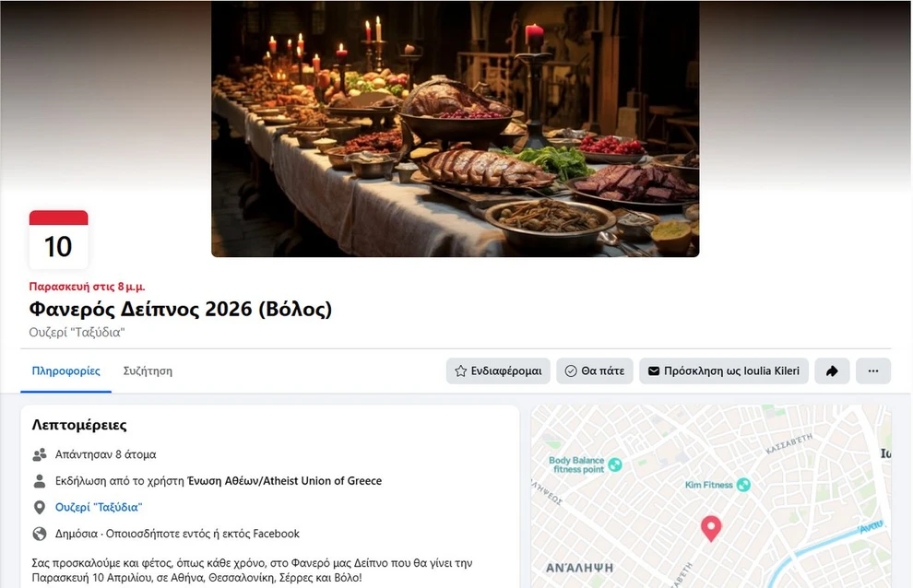Click the people responded icon
Screen dimensions: 913x588
pyautogui.click(x=40, y=454)
